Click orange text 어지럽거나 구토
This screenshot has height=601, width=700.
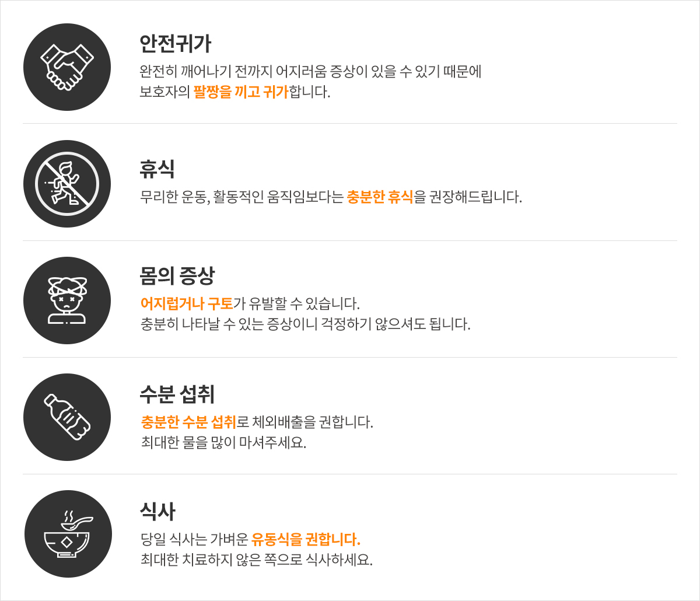tap(187, 303)
